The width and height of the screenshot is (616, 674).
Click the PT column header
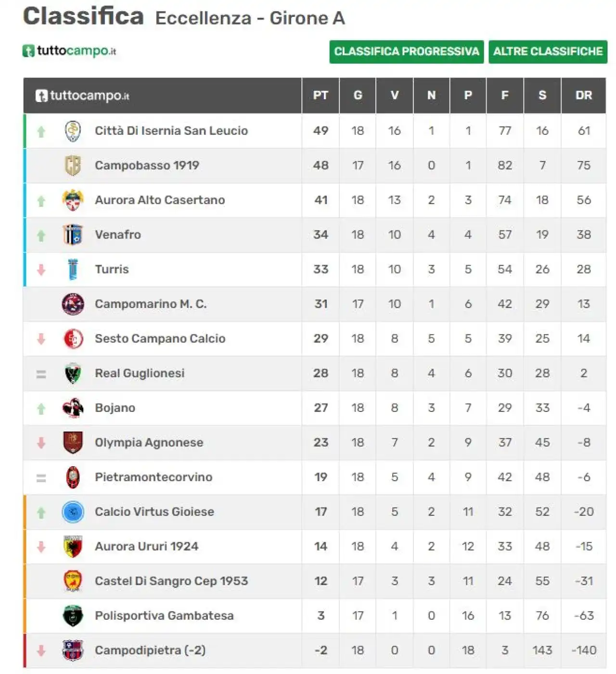[x=321, y=95]
